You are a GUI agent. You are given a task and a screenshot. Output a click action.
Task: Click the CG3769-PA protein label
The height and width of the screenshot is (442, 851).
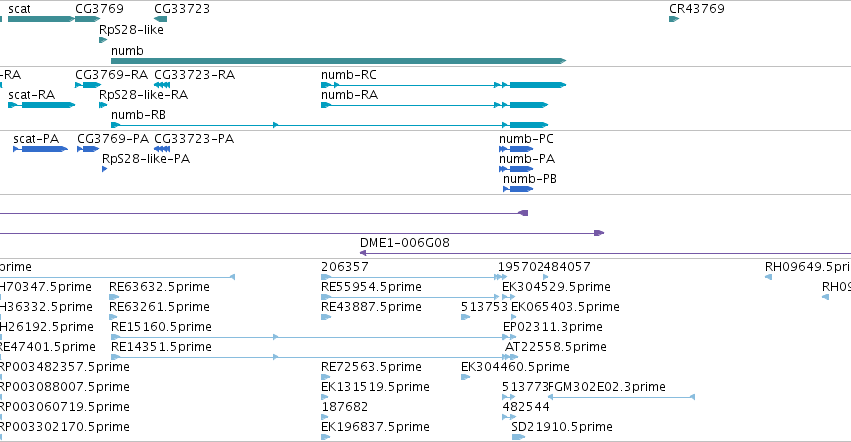coord(113,139)
